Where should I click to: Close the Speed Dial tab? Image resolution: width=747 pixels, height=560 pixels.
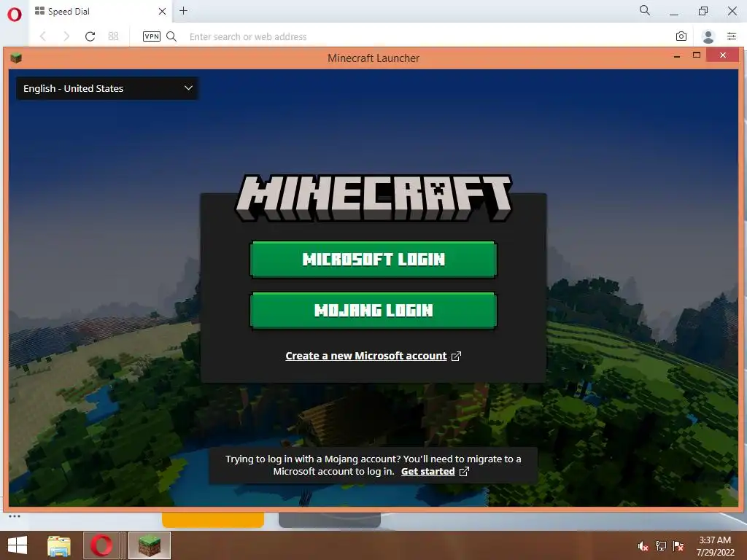click(x=162, y=11)
